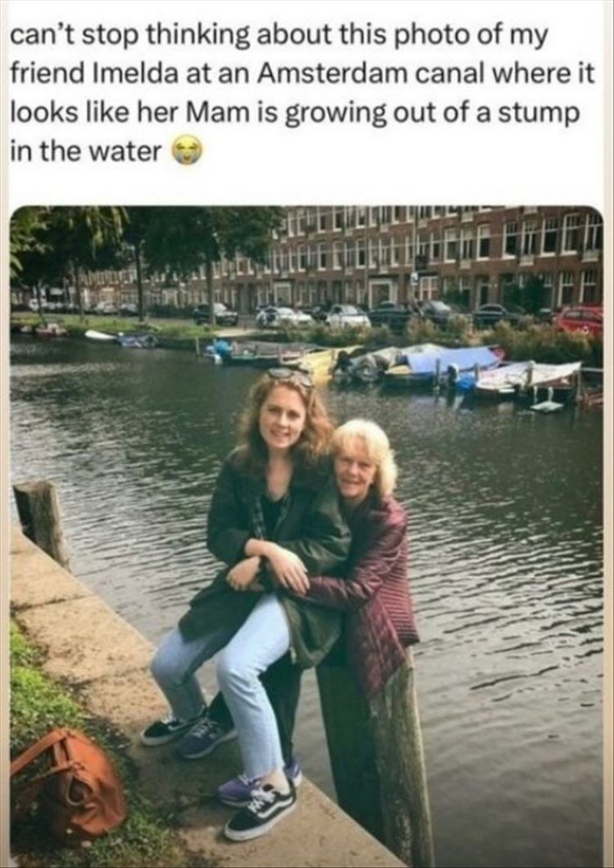Image resolution: width=614 pixels, height=868 pixels.
Task: Click the purple sneaker on the ledge
Action: (x=258, y=785)
